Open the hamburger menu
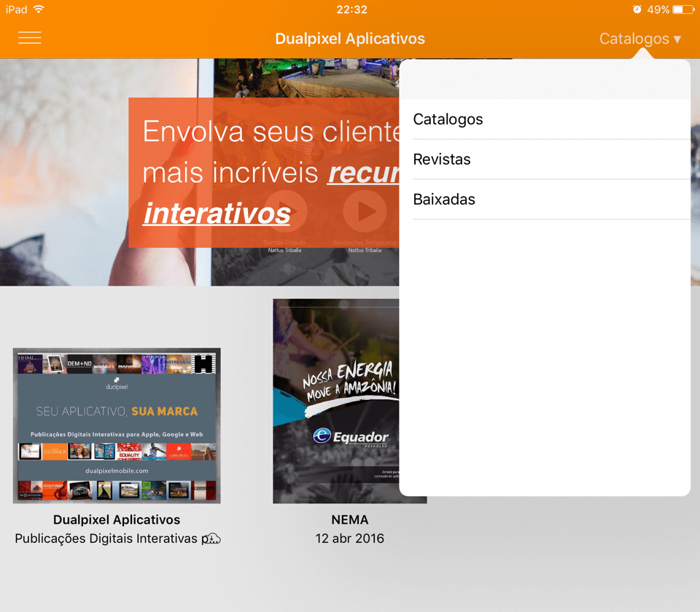The height and width of the screenshot is (612, 700). click(29, 37)
